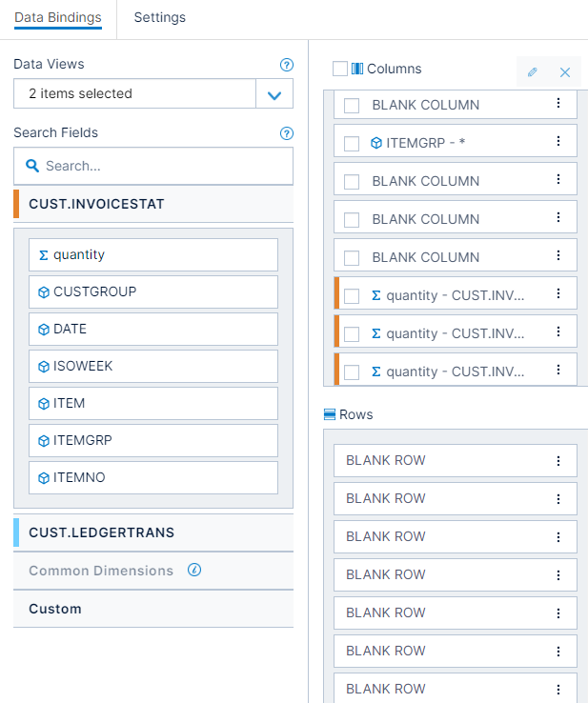Switch to the Settings tab
The width and height of the screenshot is (588, 703).
pos(160,17)
